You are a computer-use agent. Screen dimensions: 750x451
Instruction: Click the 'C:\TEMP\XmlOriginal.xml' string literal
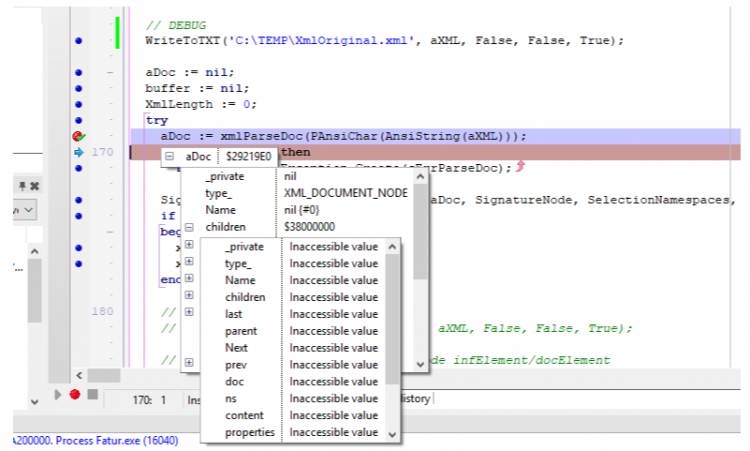click(321, 40)
